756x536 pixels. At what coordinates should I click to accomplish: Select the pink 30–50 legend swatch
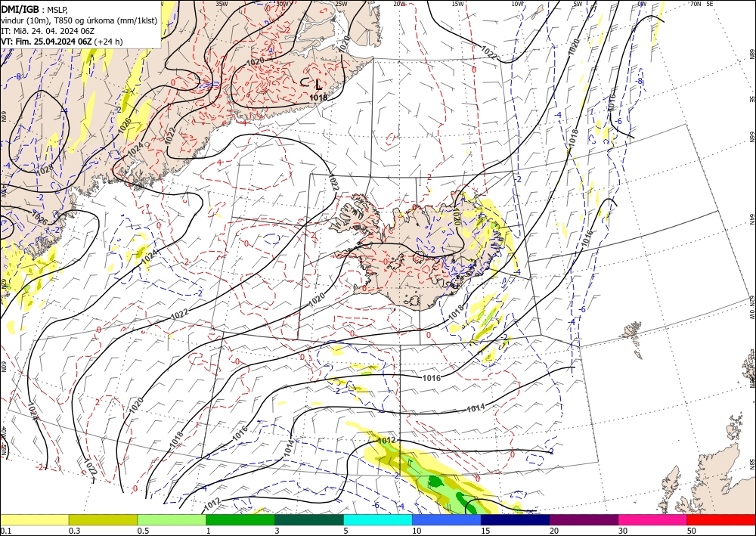tap(653, 519)
